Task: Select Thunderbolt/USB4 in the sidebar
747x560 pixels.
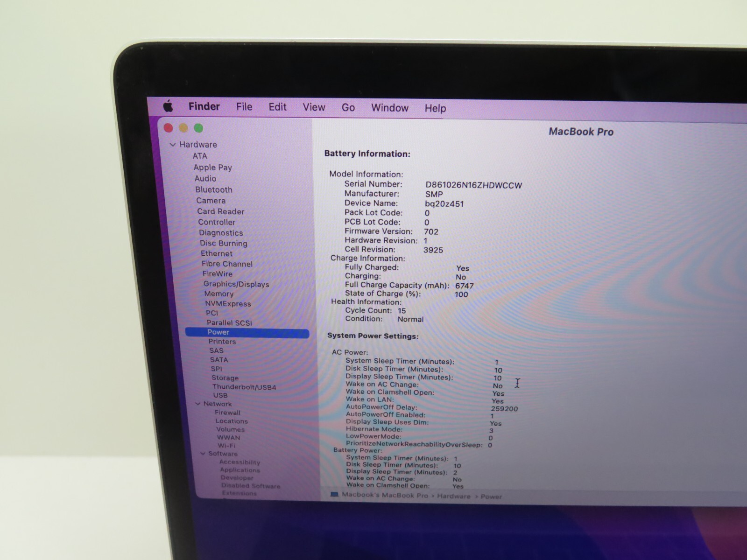Action: pos(244,387)
